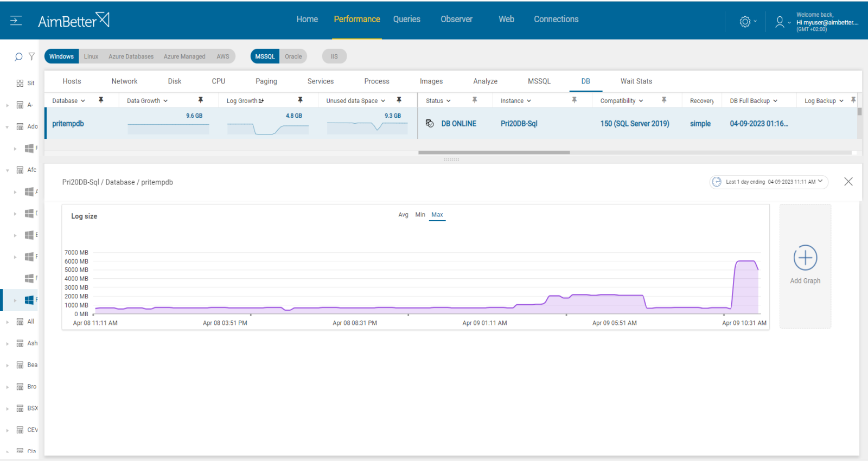Open the DB Full Backup column dropdown
Screen dimensions: 868x461
point(775,101)
